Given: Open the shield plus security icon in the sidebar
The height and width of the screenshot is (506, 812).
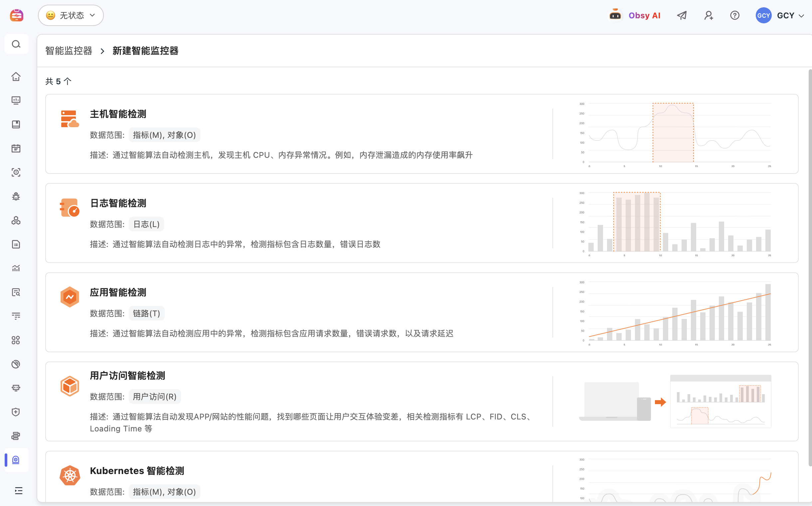Looking at the screenshot, I should [16, 412].
